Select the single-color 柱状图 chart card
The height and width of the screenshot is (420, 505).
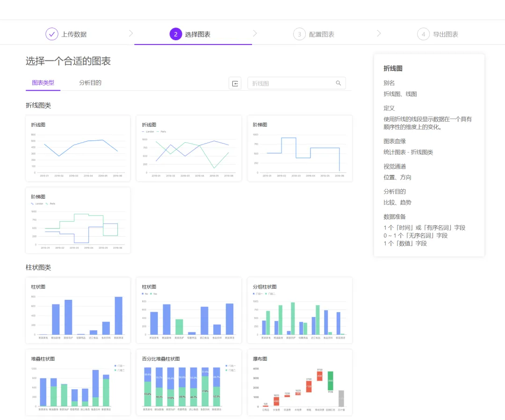coord(78,310)
